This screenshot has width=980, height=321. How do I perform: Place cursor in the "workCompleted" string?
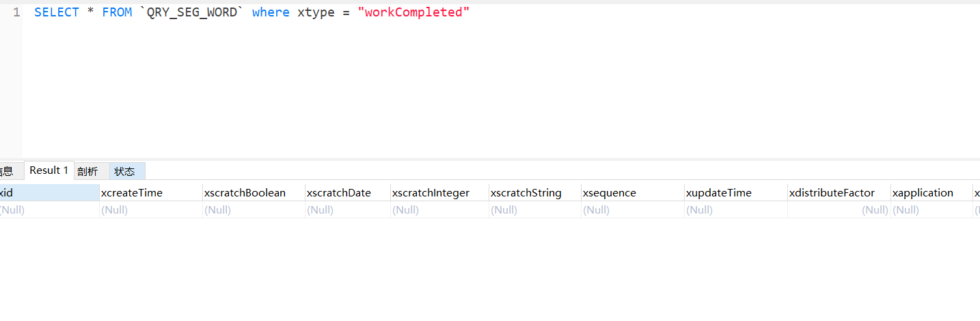414,12
